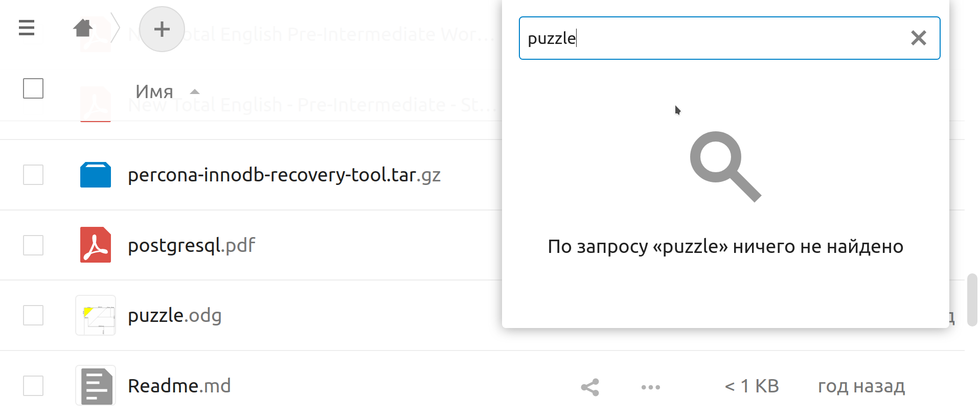Open the puzzle.odg thumbnail preview
This screenshot has width=980, height=420.
tap(96, 315)
